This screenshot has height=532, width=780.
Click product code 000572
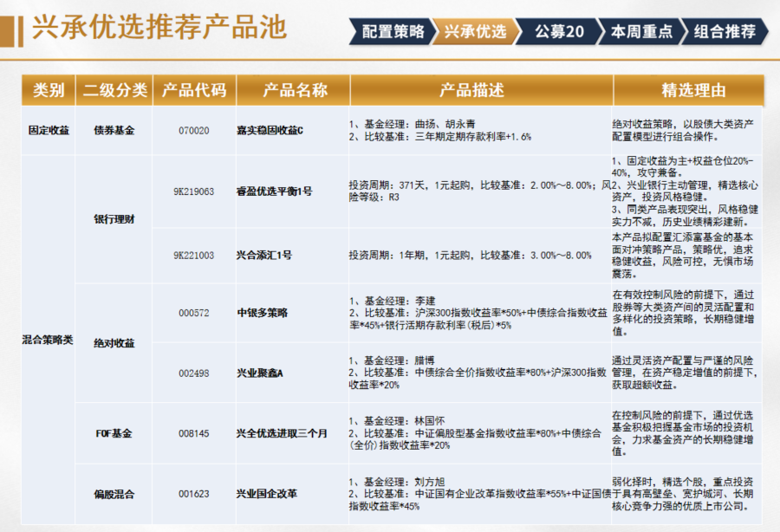pyautogui.click(x=194, y=313)
